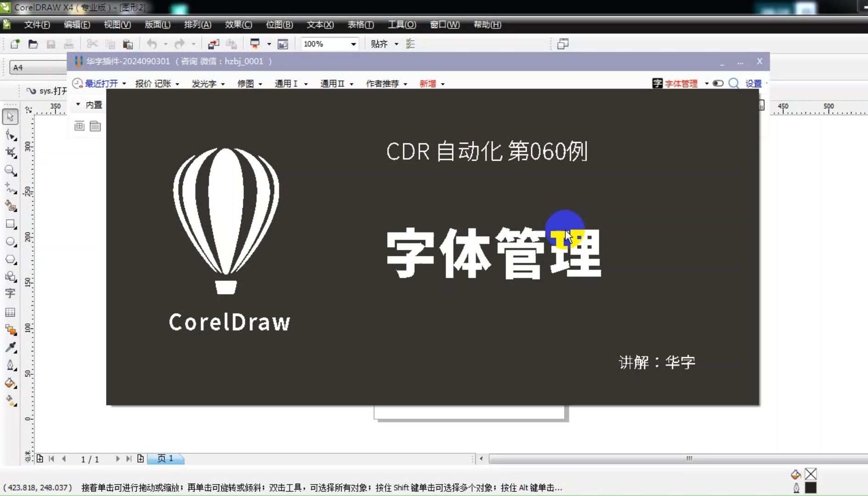Image resolution: width=868 pixels, height=496 pixels.
Task: Click the Undo arrow icon
Action: [x=152, y=44]
